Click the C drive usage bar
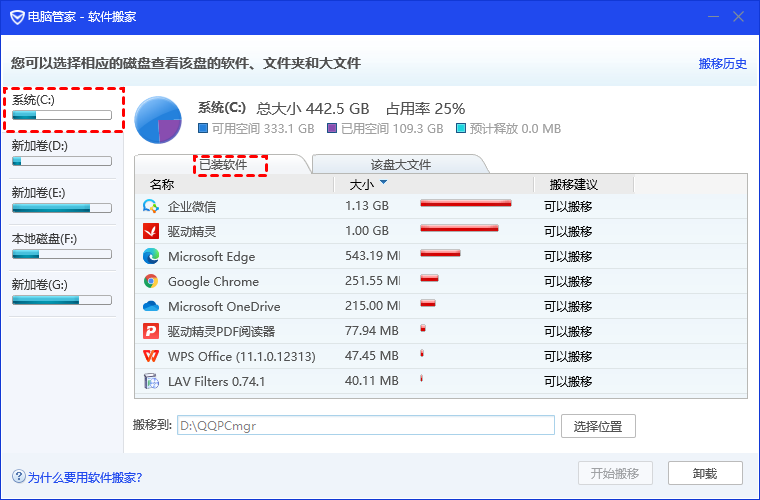The width and height of the screenshot is (760, 500). tap(62, 115)
